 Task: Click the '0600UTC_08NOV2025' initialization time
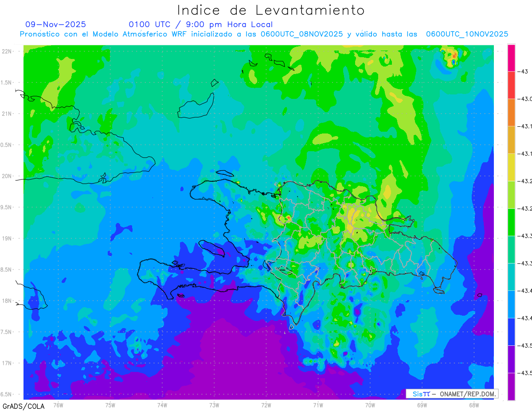(x=301, y=34)
